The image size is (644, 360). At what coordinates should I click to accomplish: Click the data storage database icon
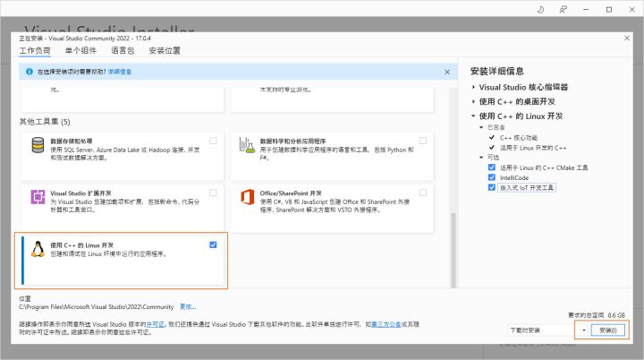coord(38,145)
